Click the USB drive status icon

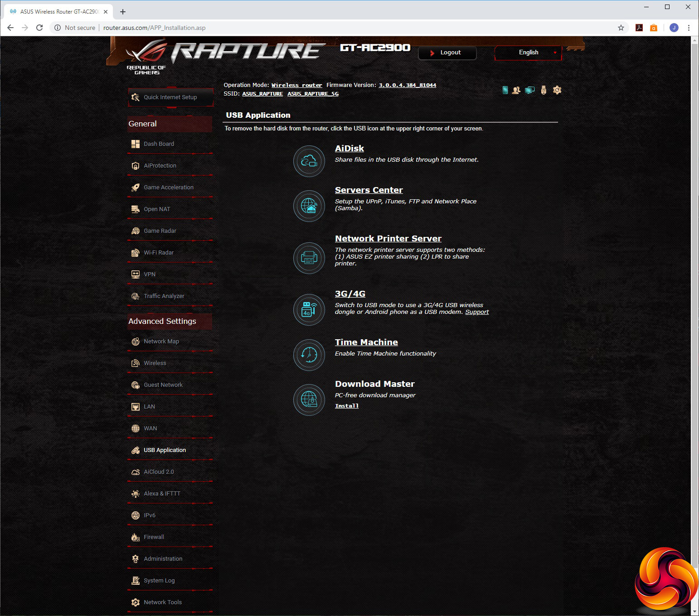544,90
